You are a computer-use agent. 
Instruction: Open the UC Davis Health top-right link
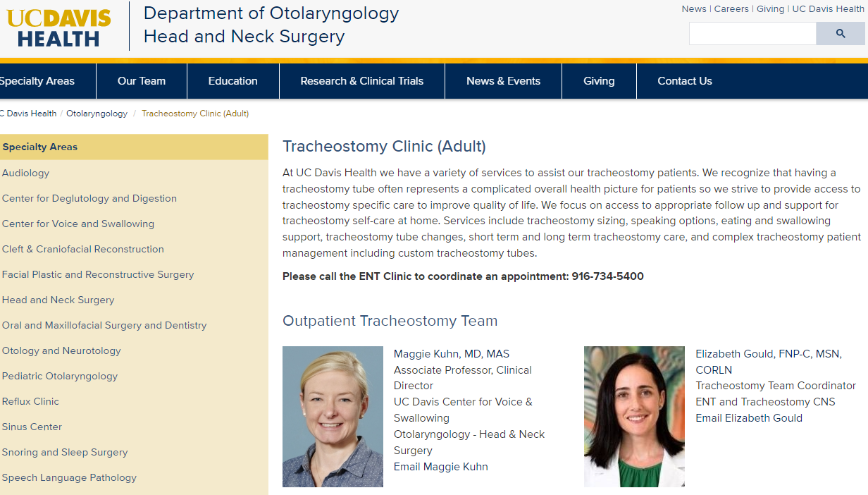coord(828,9)
